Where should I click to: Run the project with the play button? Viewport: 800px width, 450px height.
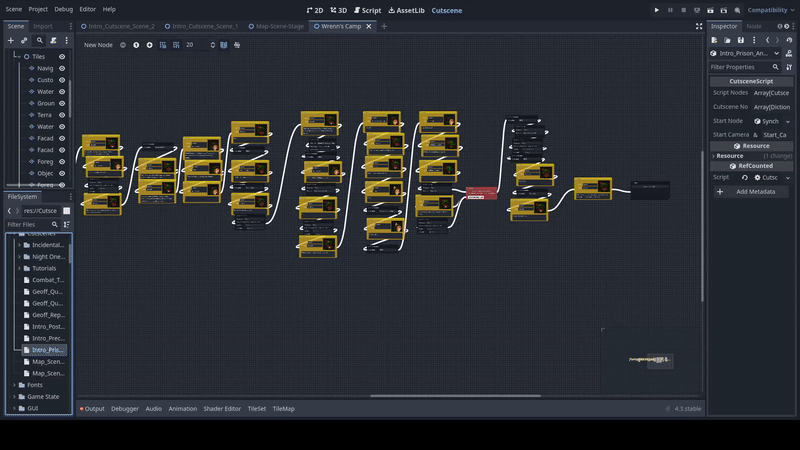point(657,10)
